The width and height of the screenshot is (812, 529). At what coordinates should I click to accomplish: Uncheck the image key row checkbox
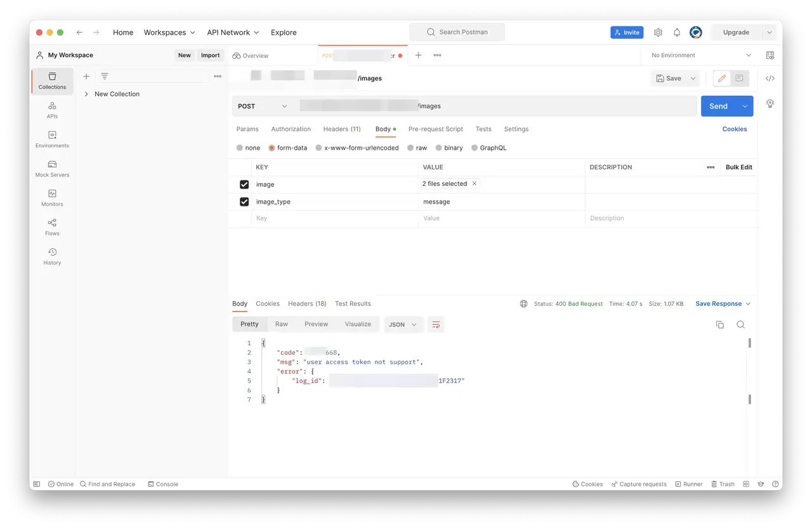244,185
